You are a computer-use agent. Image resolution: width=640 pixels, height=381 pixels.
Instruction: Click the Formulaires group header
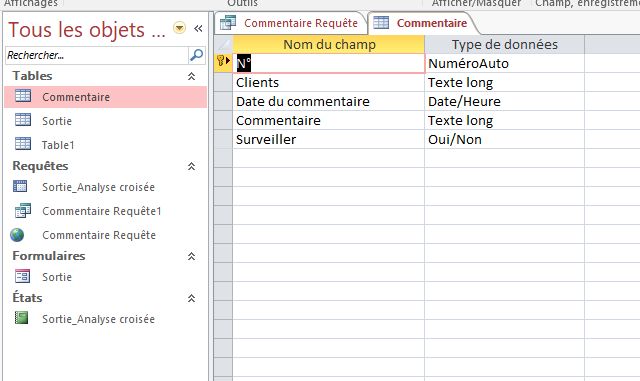[x=49, y=256]
